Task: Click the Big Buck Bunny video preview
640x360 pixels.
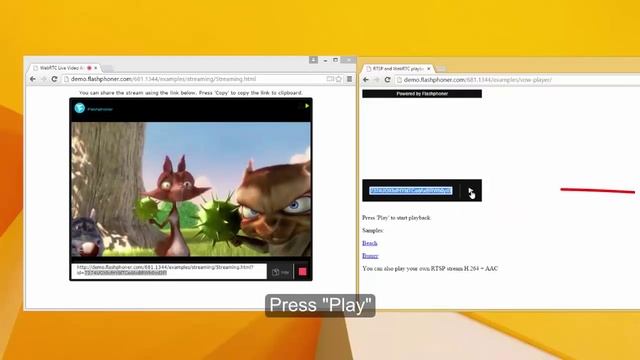Action: click(191, 189)
